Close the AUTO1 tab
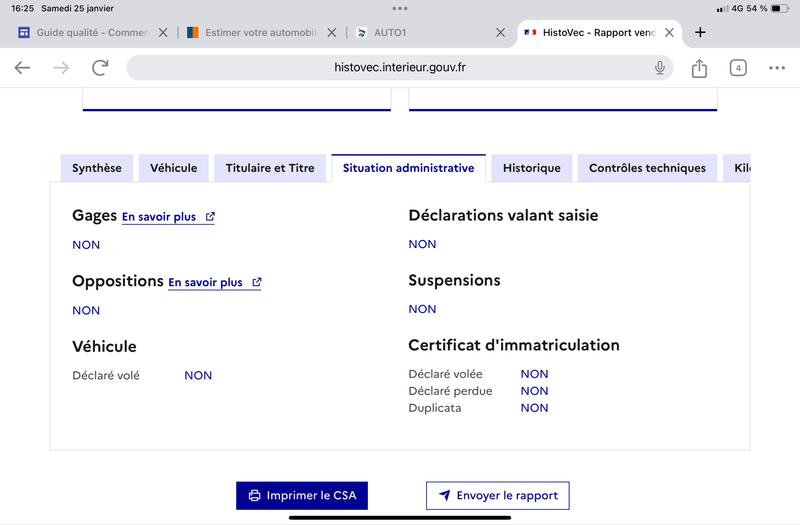The width and height of the screenshot is (800, 525). point(501,33)
